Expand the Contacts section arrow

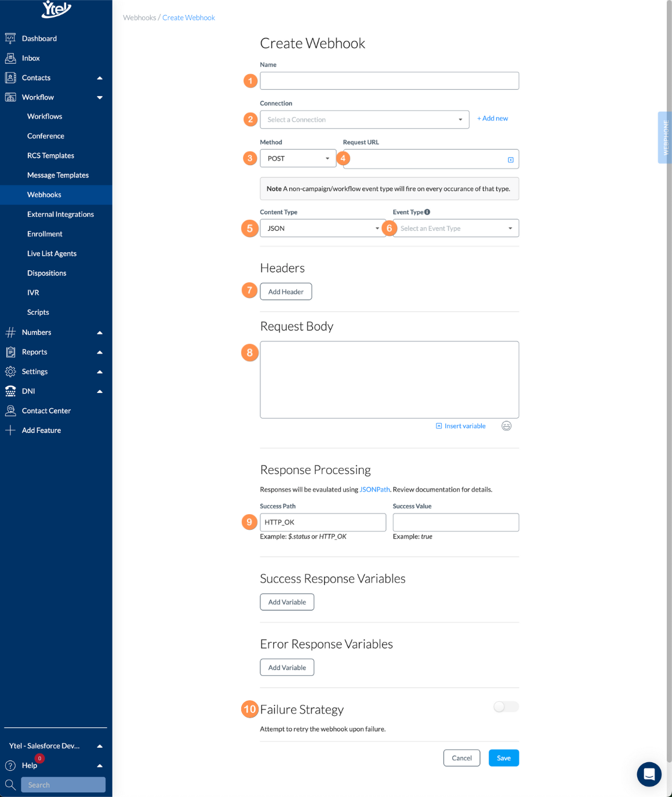[x=100, y=78]
